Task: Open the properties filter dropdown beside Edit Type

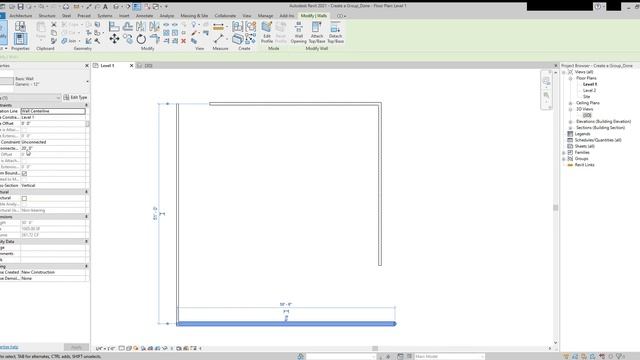Action: [x=58, y=98]
